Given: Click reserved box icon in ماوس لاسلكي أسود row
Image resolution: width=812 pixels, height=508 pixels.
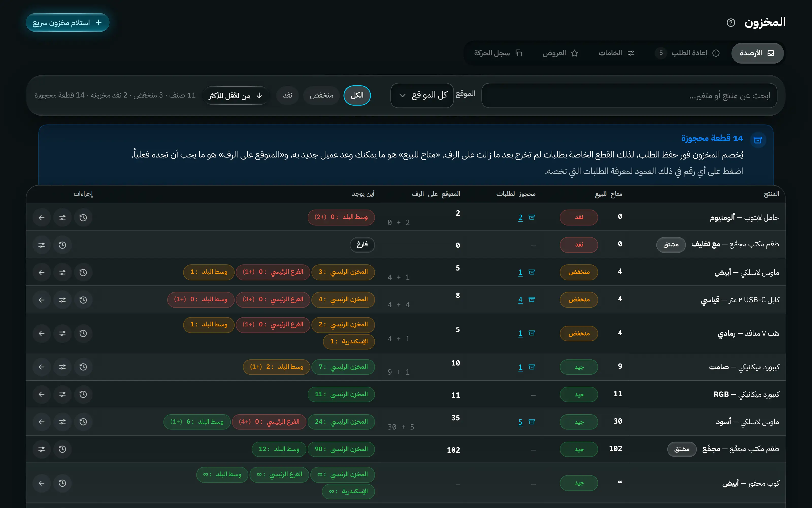Looking at the screenshot, I should pyautogui.click(x=532, y=422).
